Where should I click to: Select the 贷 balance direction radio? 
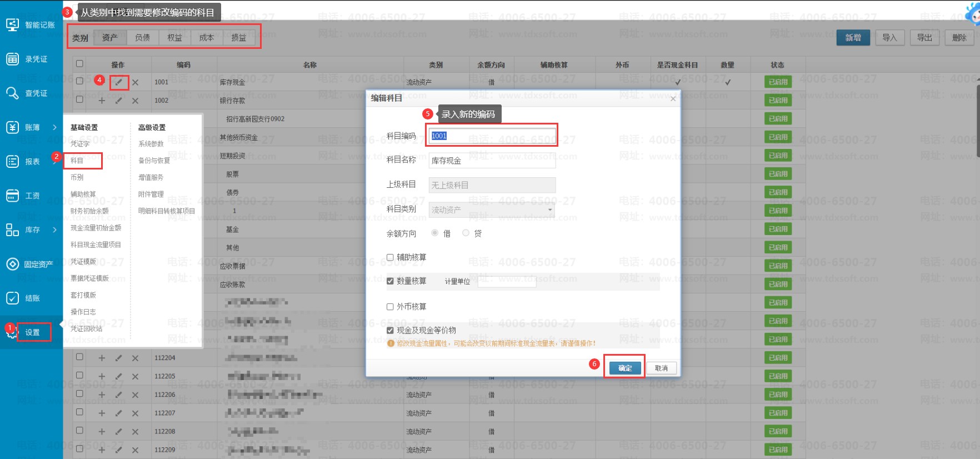click(466, 233)
